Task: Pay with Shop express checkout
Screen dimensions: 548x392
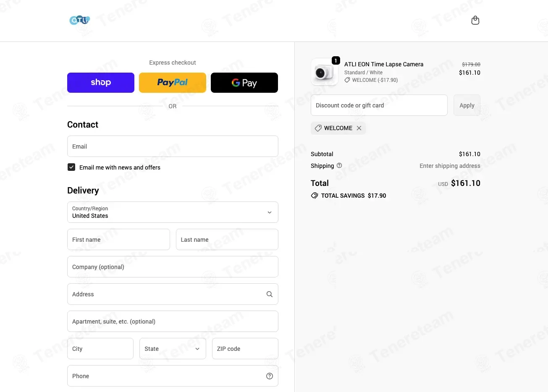Action: pyautogui.click(x=101, y=83)
